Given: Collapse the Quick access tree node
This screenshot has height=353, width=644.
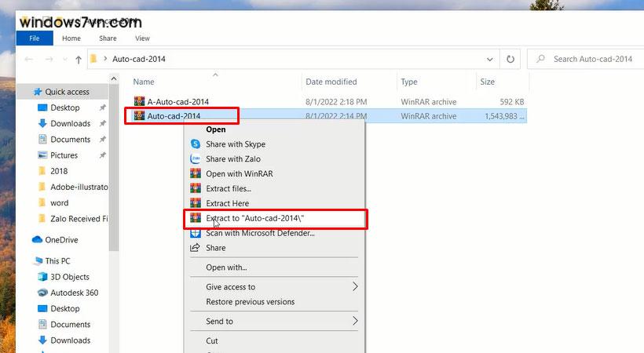Looking at the screenshot, I should pyautogui.click(x=26, y=92).
